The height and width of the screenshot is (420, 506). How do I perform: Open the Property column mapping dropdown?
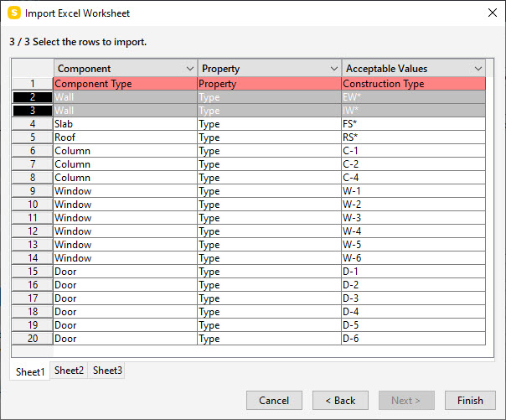click(x=334, y=69)
